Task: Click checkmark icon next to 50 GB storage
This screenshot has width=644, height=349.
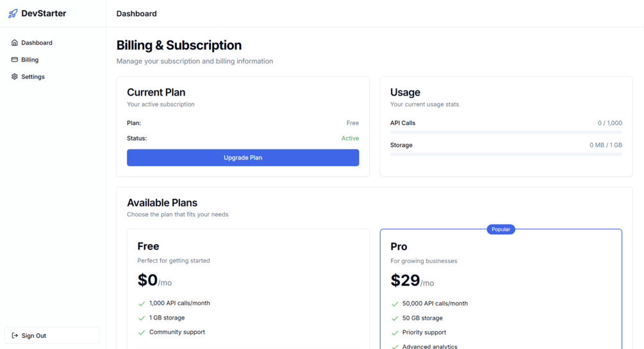Action: 395,318
